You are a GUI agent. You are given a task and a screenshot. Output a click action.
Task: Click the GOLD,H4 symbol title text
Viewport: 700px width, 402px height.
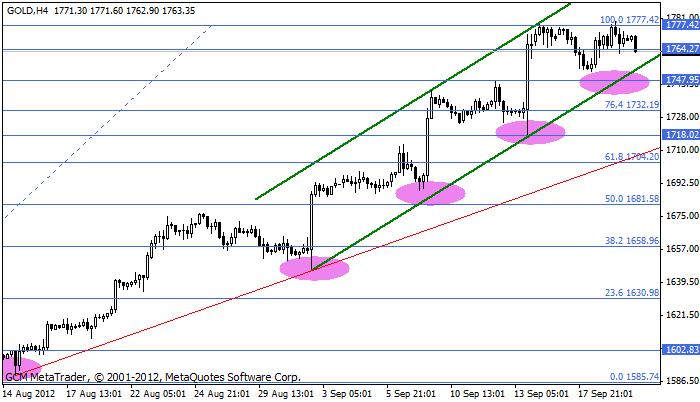[24, 10]
